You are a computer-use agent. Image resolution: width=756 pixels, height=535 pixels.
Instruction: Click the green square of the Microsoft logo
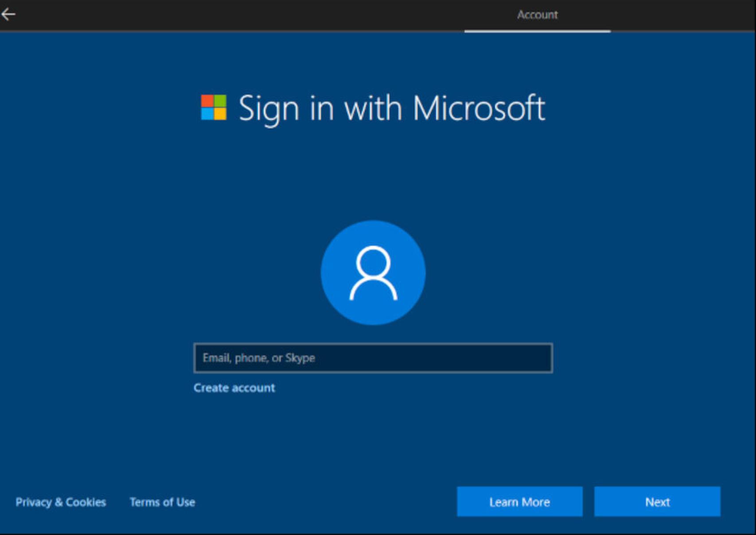point(220,101)
